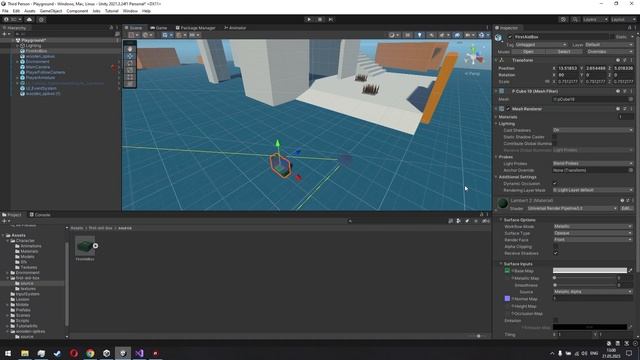Click the Emission Map color swatch
This screenshot has height=360, width=640.
590,327
